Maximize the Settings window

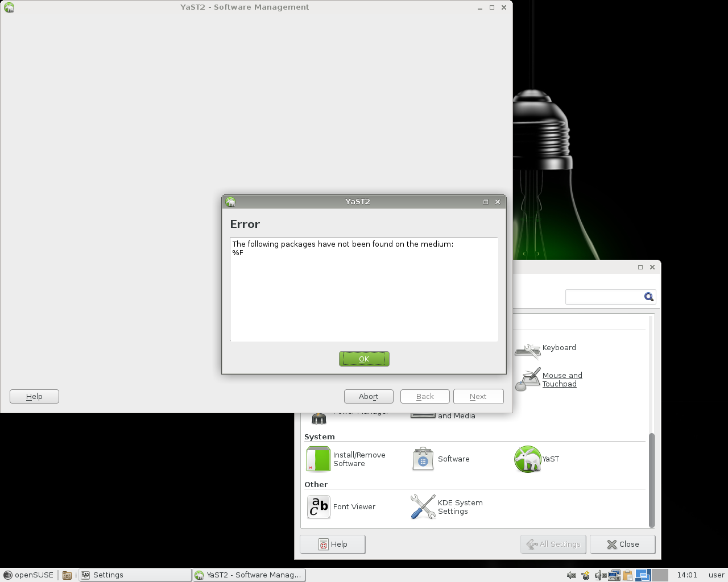tap(640, 267)
